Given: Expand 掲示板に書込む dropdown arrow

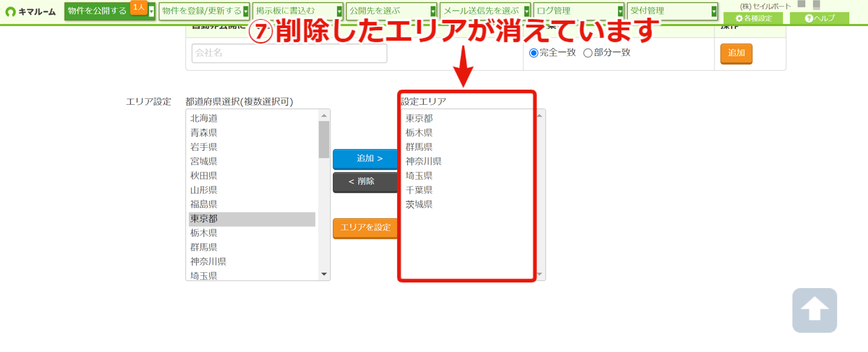Looking at the screenshot, I should coord(340,11).
